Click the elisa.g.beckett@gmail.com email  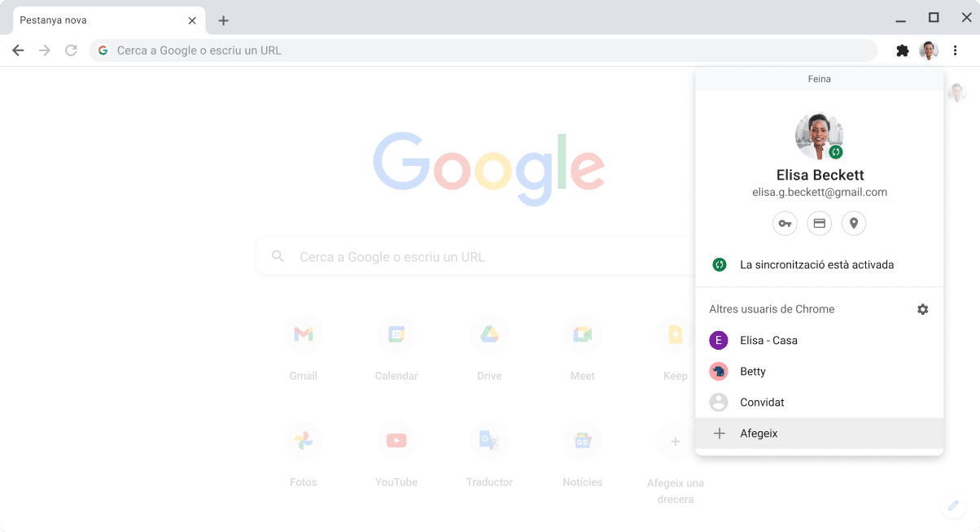pos(820,193)
